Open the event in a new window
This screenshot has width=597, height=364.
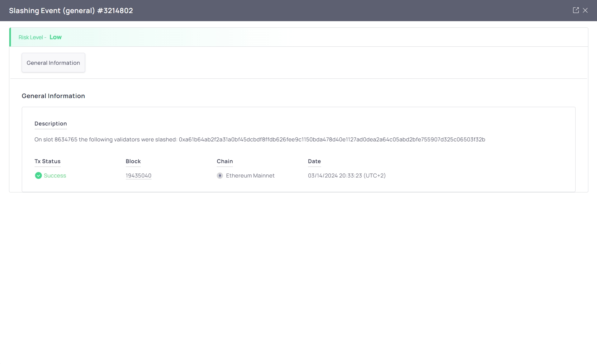[x=576, y=10]
